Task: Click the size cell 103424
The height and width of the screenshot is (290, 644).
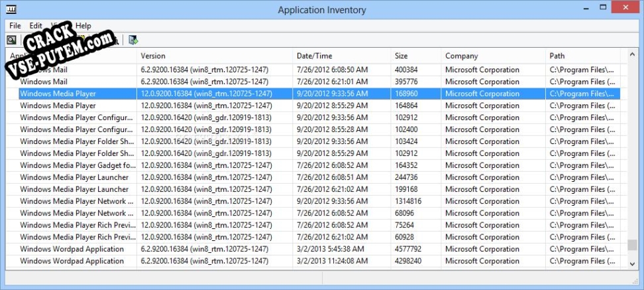Action: point(405,141)
